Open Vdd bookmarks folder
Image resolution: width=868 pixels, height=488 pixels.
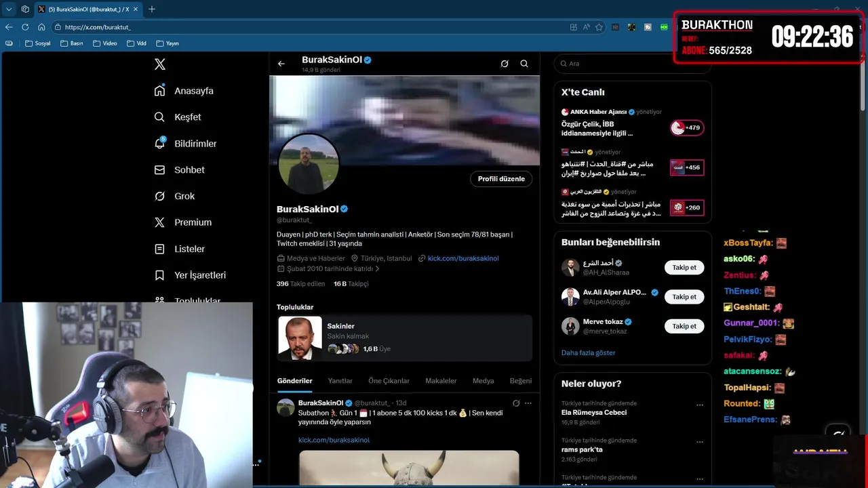(136, 43)
